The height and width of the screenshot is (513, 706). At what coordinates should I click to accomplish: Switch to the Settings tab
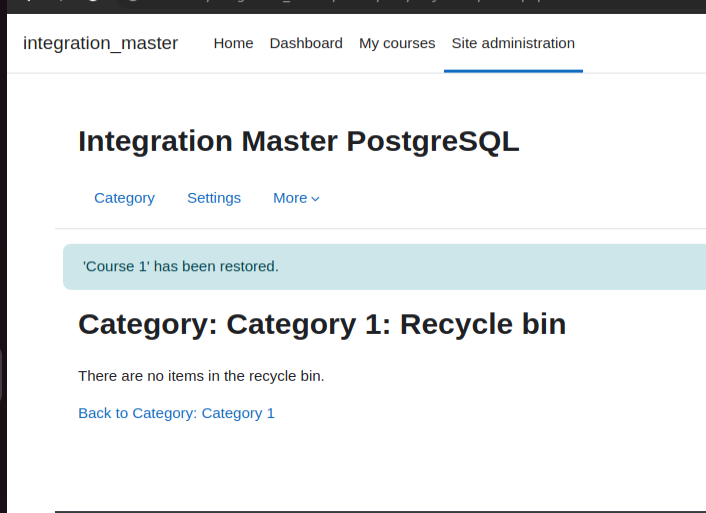pos(214,198)
